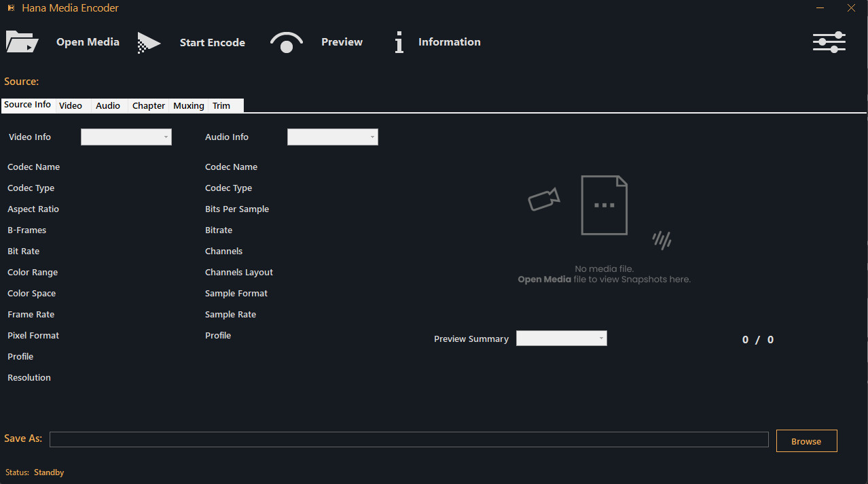Click the 'Source:' label
This screenshot has width=868, height=484.
click(22, 82)
